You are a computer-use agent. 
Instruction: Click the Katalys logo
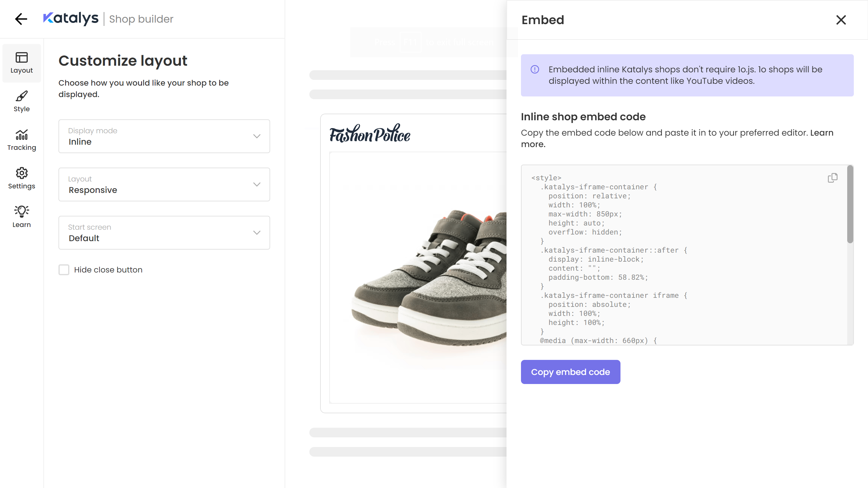pyautogui.click(x=71, y=19)
